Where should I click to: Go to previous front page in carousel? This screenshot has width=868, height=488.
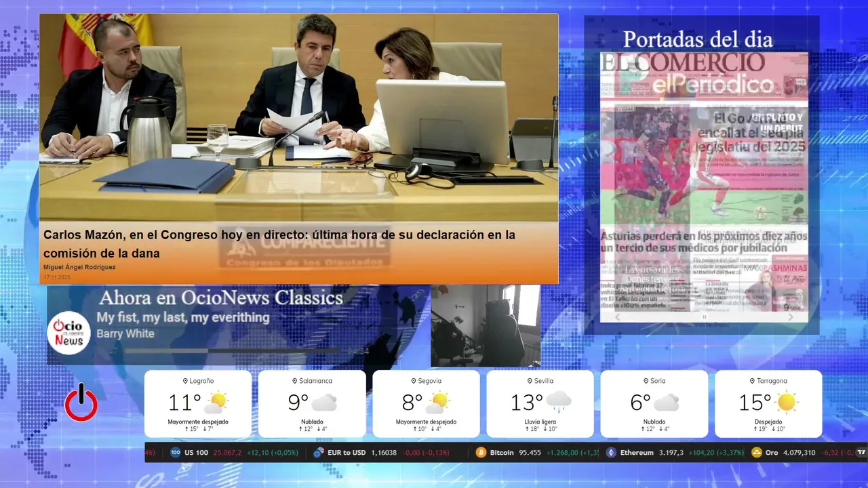[x=617, y=317]
